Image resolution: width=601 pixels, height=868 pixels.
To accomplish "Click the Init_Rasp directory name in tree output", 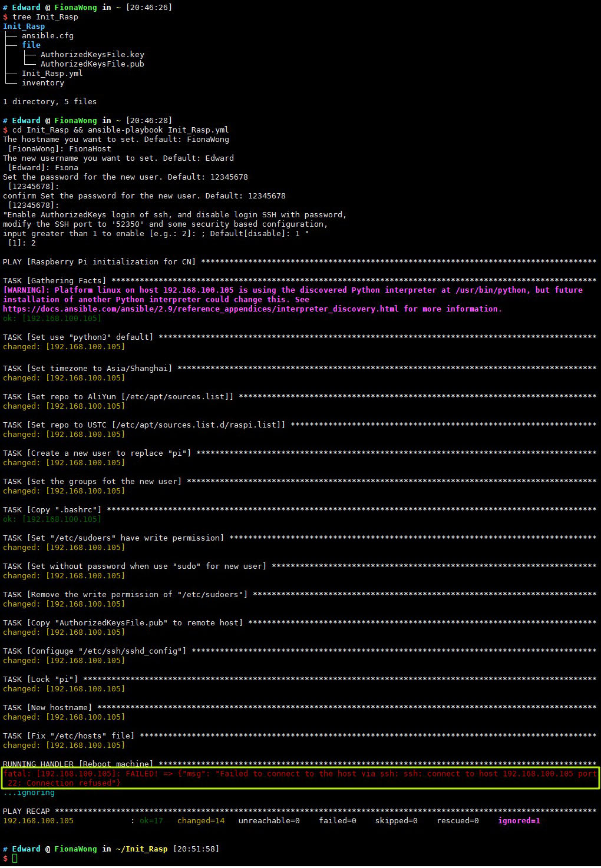I will pyautogui.click(x=24, y=26).
